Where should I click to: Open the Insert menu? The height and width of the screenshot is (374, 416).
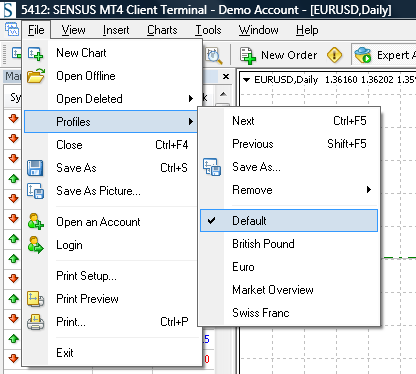pos(116,30)
